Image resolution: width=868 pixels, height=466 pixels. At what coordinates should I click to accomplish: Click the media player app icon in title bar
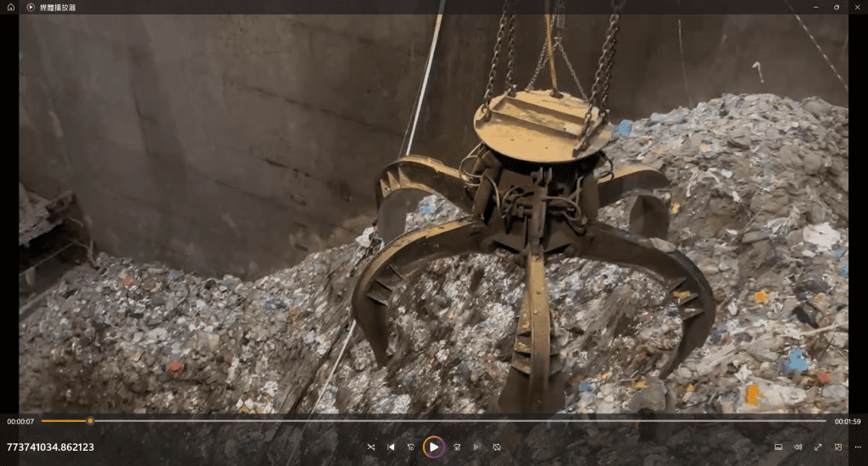31,7
